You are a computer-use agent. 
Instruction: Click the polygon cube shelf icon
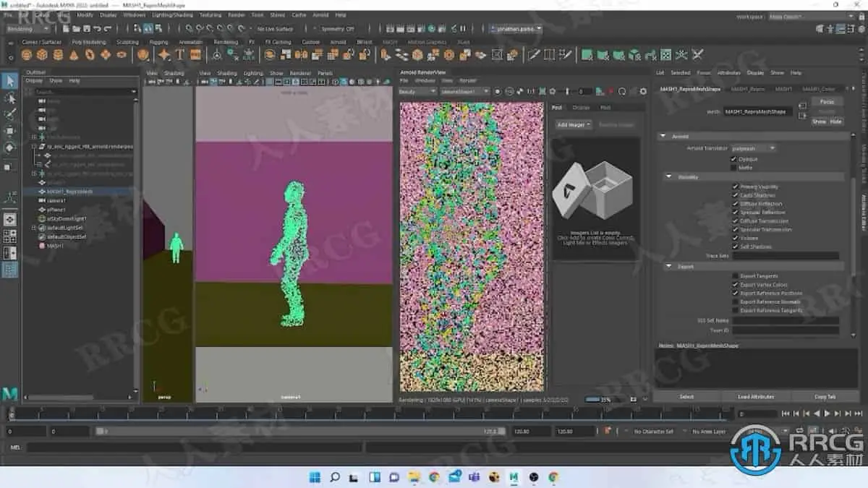42,55
